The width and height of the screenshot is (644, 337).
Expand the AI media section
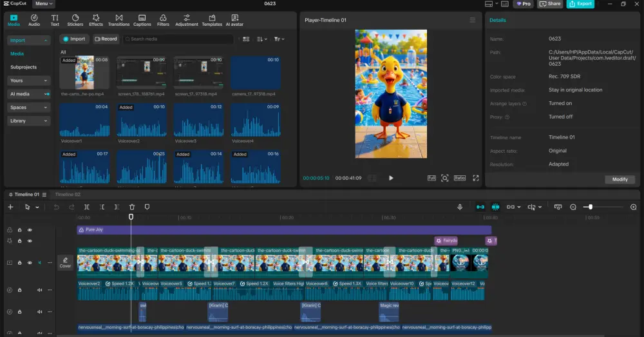pyautogui.click(x=28, y=94)
